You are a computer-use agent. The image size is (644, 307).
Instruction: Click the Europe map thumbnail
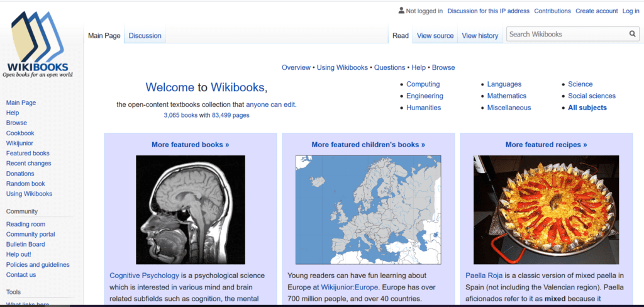coord(368,209)
